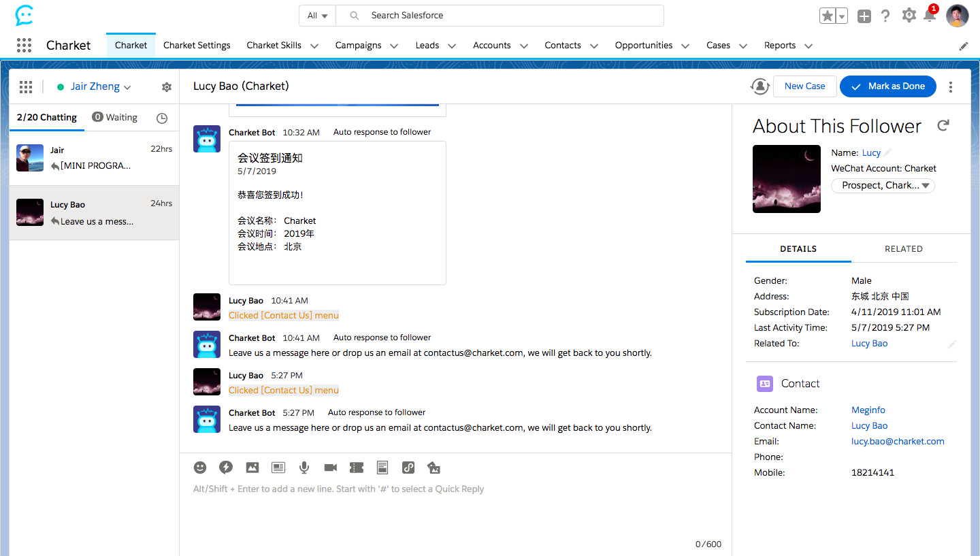Click the template message page icon
The height and width of the screenshot is (556, 980).
382,468
